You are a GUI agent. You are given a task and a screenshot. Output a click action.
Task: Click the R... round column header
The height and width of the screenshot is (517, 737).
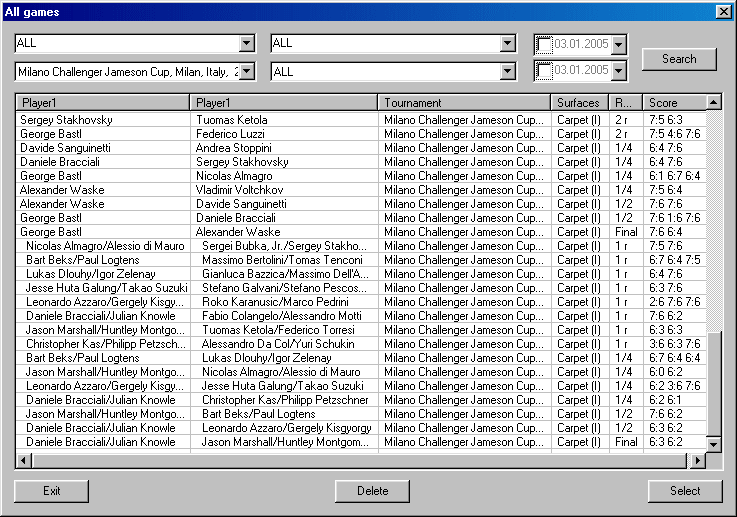point(626,103)
